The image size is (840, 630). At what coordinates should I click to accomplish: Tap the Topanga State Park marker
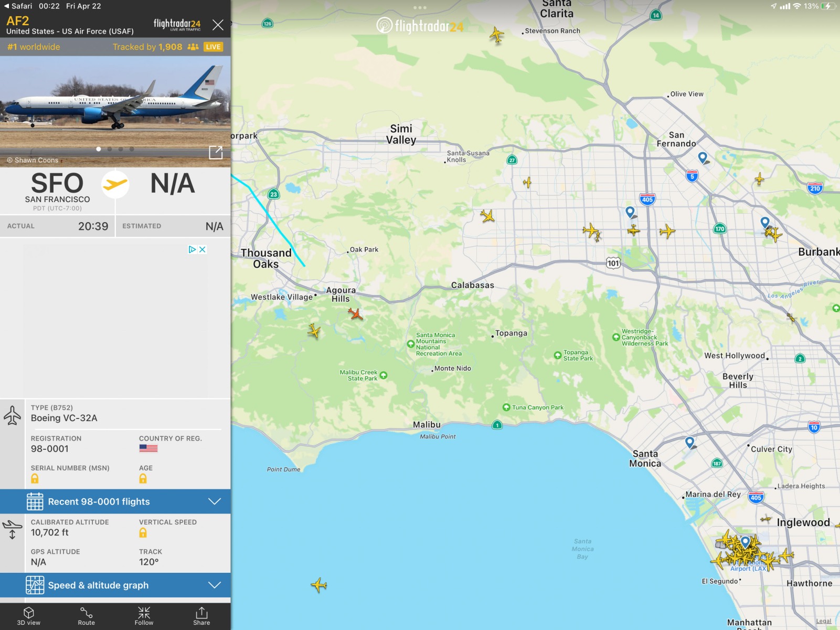coord(558,355)
